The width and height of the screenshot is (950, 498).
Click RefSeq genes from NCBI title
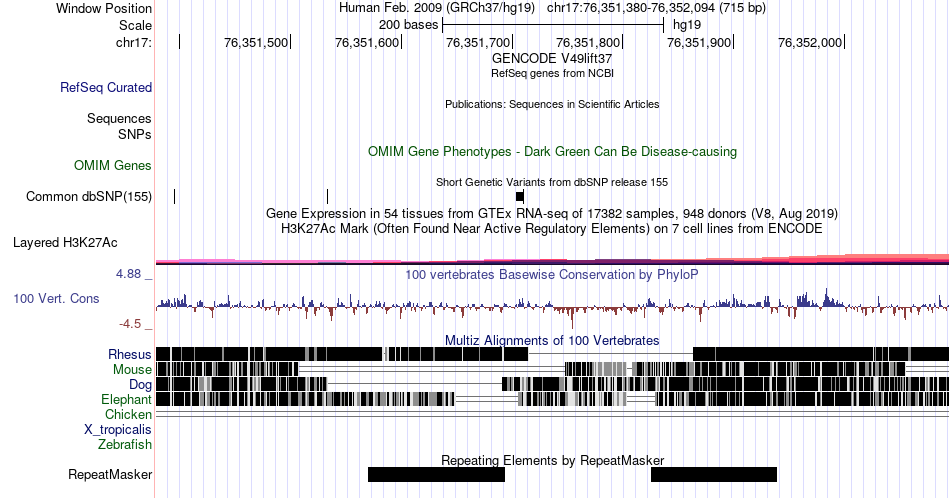click(x=552, y=73)
